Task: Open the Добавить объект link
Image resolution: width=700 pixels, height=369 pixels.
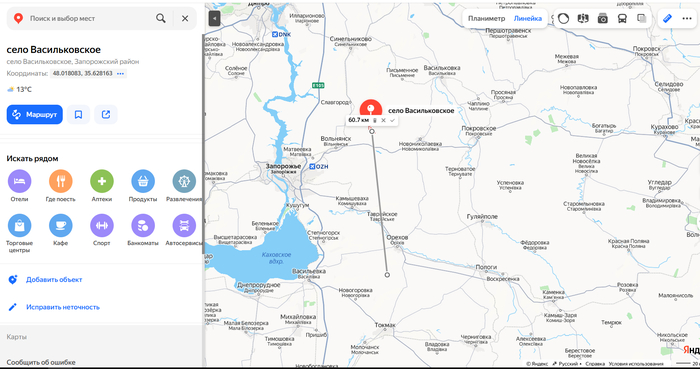Action: pyautogui.click(x=54, y=280)
